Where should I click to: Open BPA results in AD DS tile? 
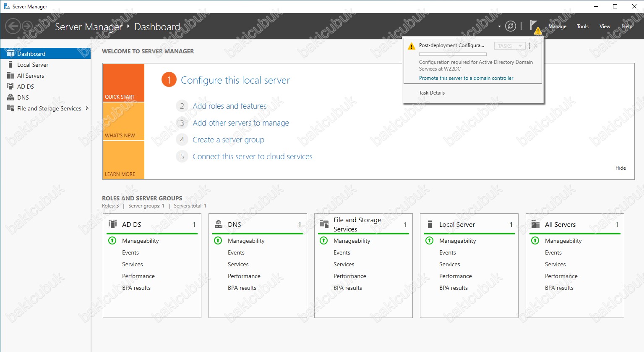pos(136,288)
